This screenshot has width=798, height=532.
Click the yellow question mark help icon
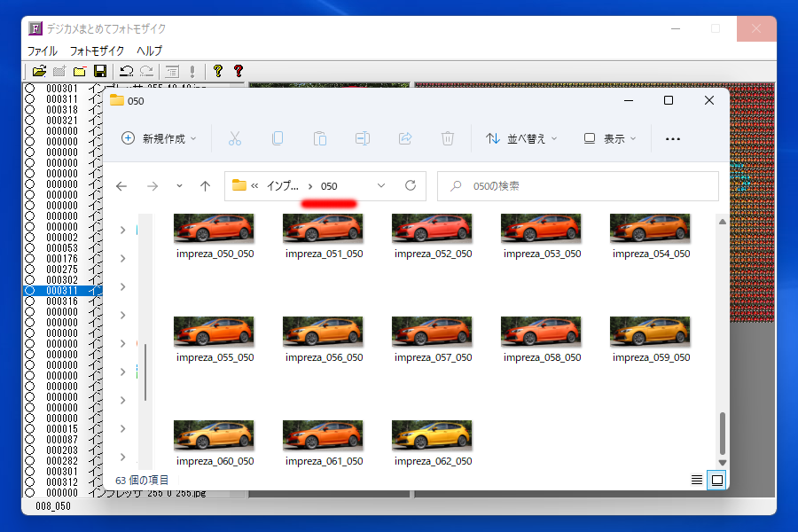click(218, 71)
